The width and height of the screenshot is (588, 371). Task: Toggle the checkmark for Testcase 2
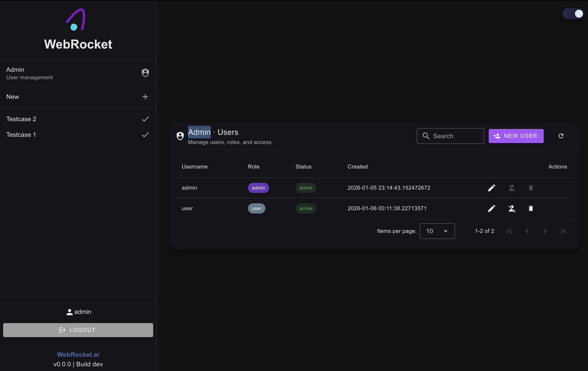(x=145, y=119)
